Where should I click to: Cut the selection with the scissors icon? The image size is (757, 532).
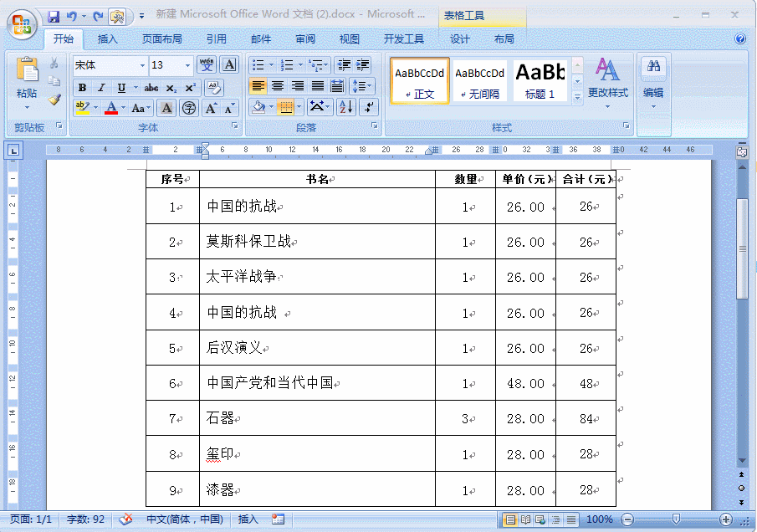pyautogui.click(x=54, y=64)
